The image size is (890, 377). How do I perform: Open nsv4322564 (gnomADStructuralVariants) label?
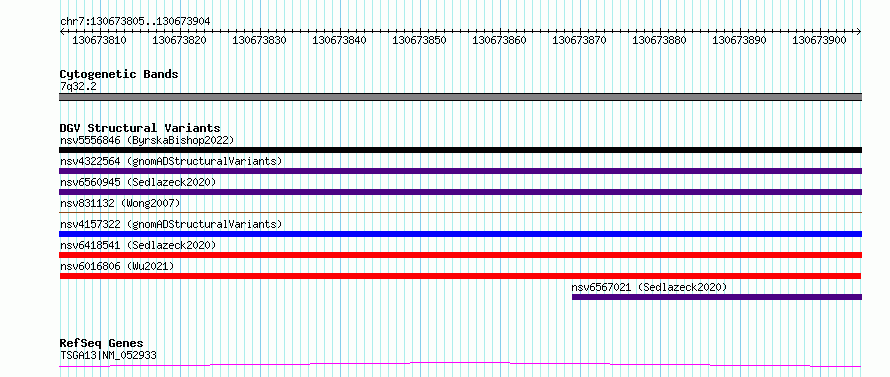click(171, 161)
